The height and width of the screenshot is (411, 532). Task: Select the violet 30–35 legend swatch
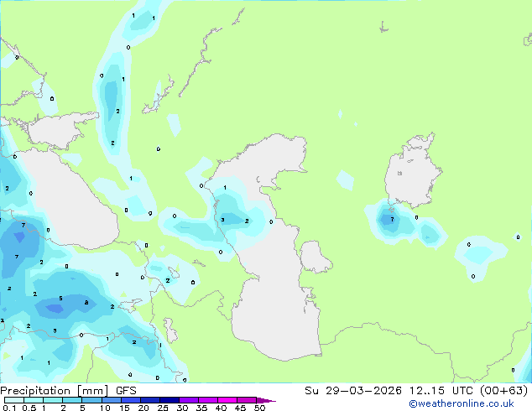pyautogui.click(x=189, y=400)
